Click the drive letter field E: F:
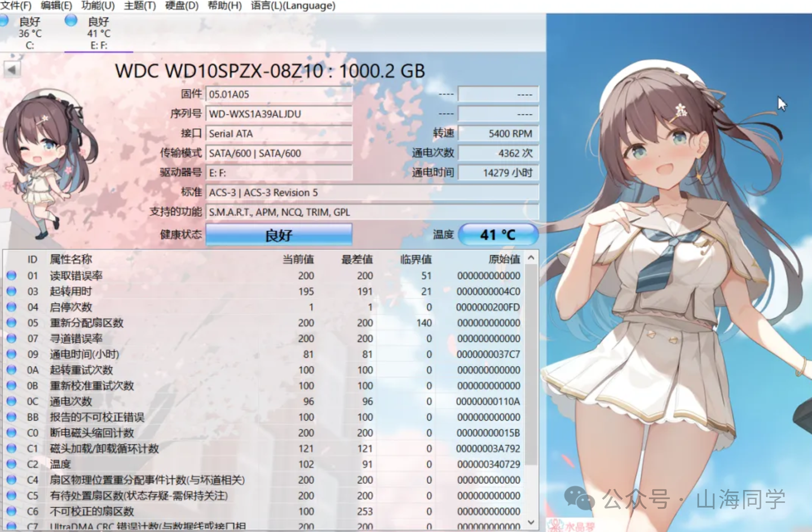Screen dimensions: 812x532 point(279,172)
